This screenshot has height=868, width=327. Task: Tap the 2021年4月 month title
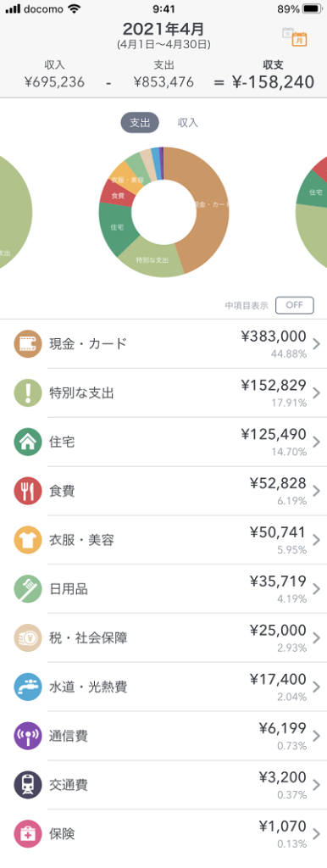pos(163,30)
